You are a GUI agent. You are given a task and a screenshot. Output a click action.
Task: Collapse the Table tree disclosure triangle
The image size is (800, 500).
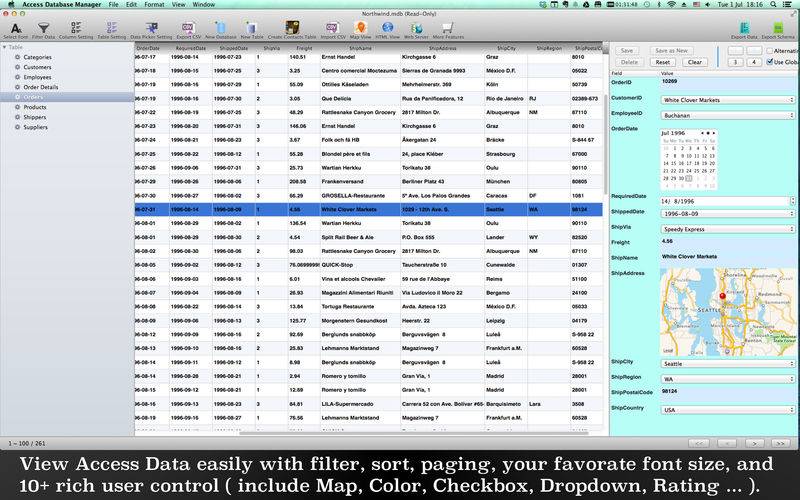[x=5, y=48]
